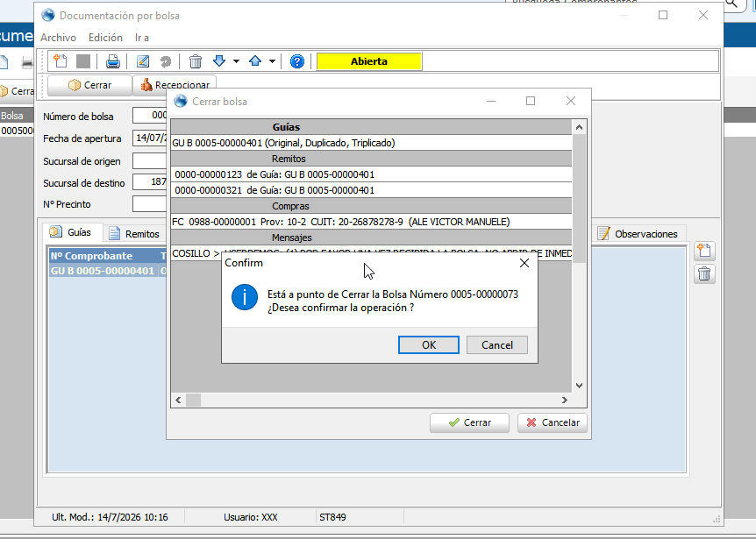Screen dimensions: 756x539
Task: Click right arrow of horizontal scrollbar
Action: pos(564,401)
